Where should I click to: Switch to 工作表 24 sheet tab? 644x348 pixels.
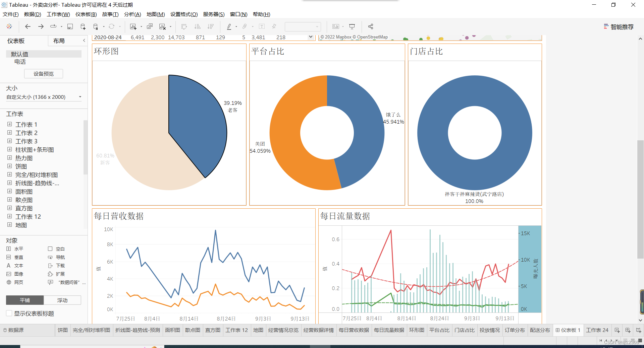(x=597, y=330)
